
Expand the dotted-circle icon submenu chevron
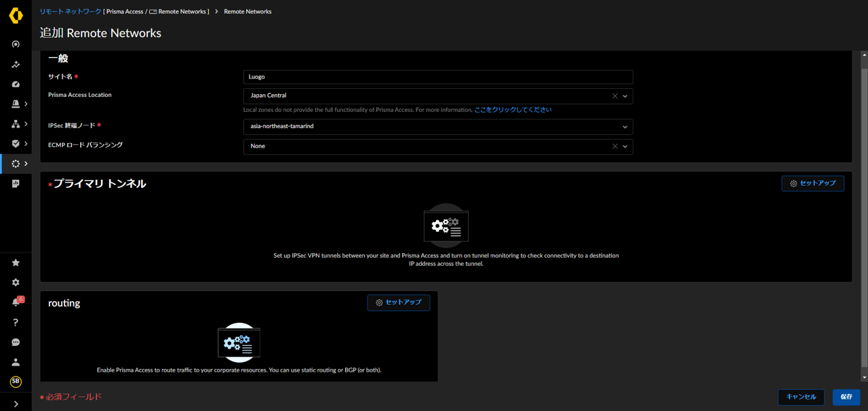pyautogui.click(x=26, y=163)
